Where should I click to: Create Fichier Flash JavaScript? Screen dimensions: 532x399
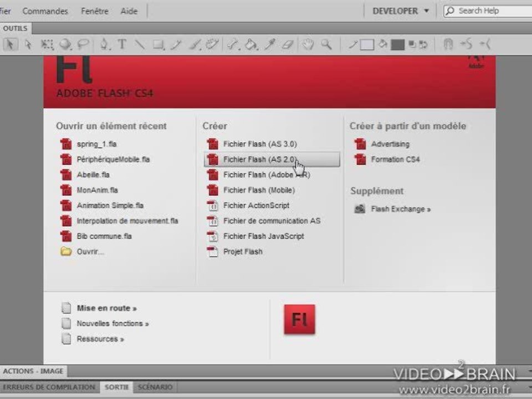click(x=256, y=236)
